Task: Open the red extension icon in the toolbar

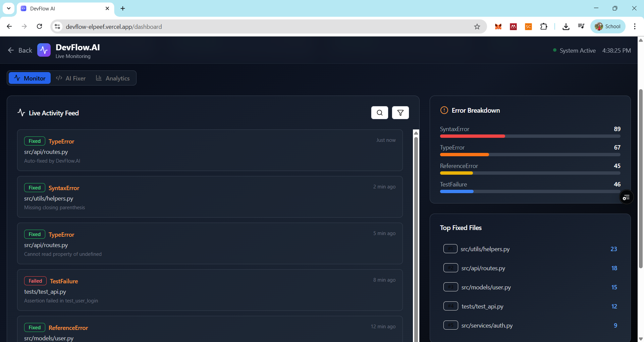Action: click(513, 26)
